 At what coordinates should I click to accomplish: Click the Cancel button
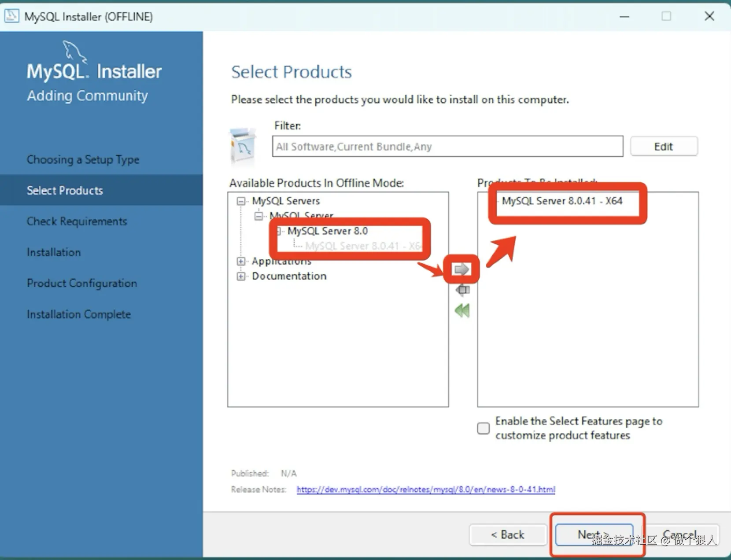pos(680,534)
